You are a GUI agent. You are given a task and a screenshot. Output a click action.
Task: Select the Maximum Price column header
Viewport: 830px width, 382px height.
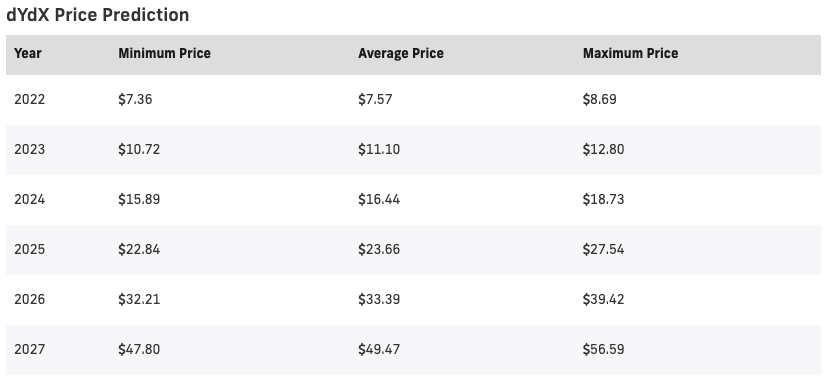tap(630, 53)
